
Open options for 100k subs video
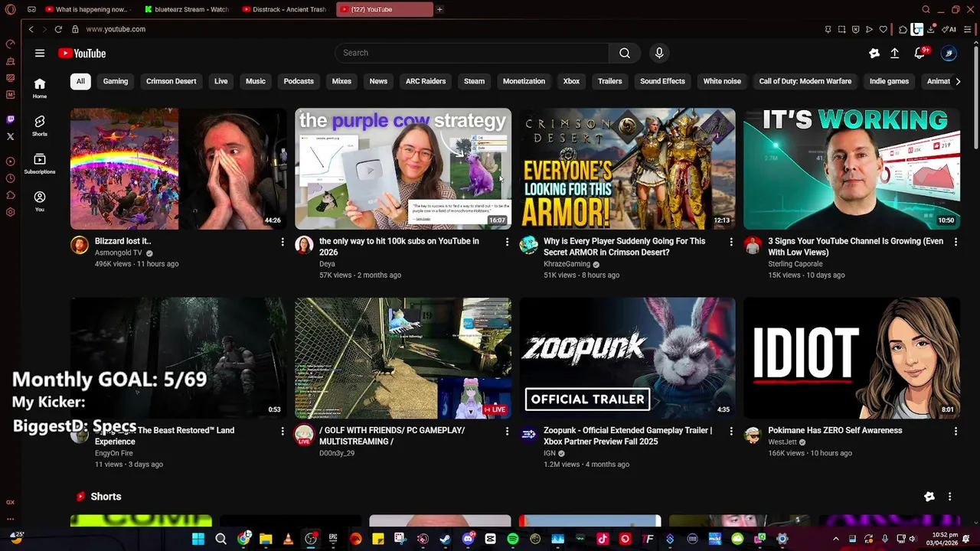point(507,242)
